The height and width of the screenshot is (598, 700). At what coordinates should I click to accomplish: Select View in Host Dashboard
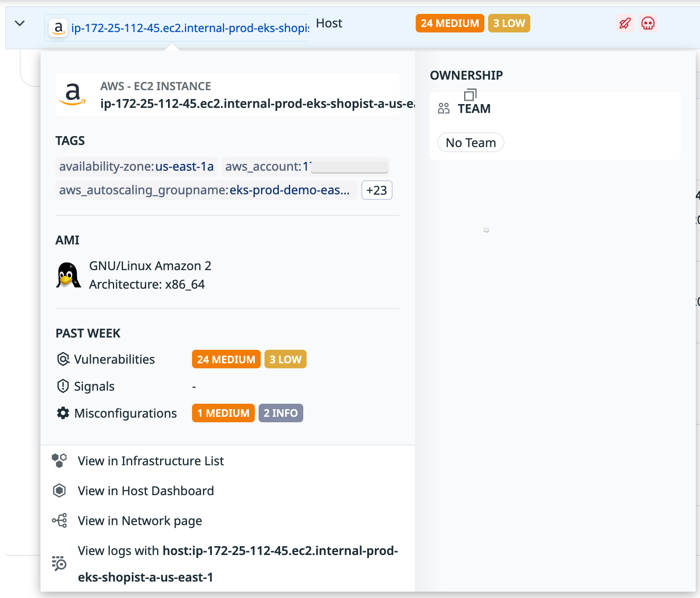tap(145, 491)
